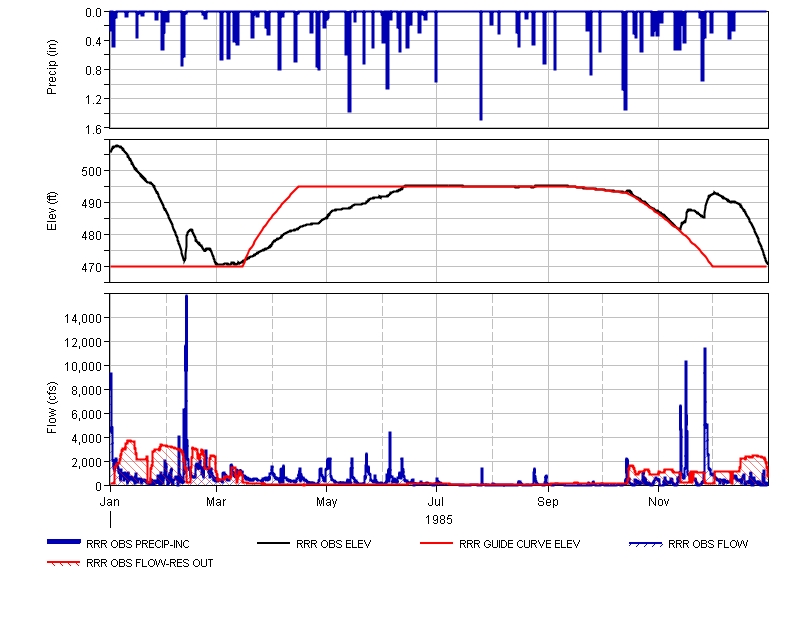Click the 0.8 precip axis value
The width and height of the screenshot is (800, 627).
[x=93, y=70]
